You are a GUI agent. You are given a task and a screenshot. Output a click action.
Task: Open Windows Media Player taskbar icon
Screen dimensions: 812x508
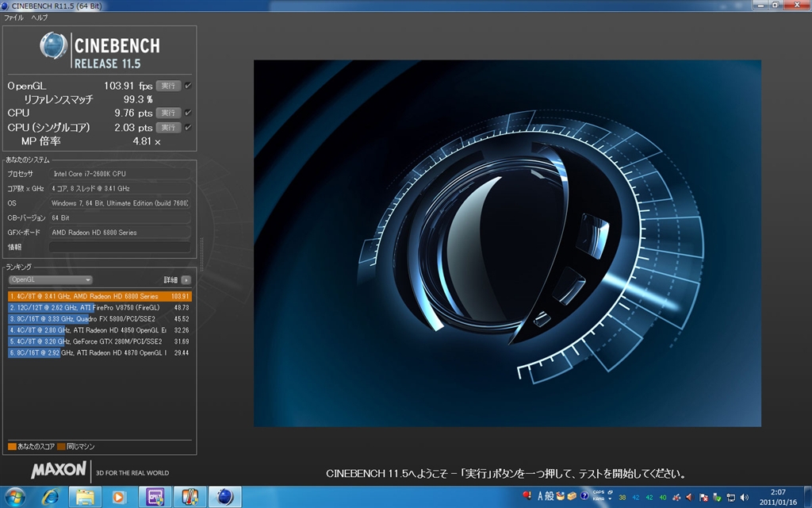tap(119, 497)
